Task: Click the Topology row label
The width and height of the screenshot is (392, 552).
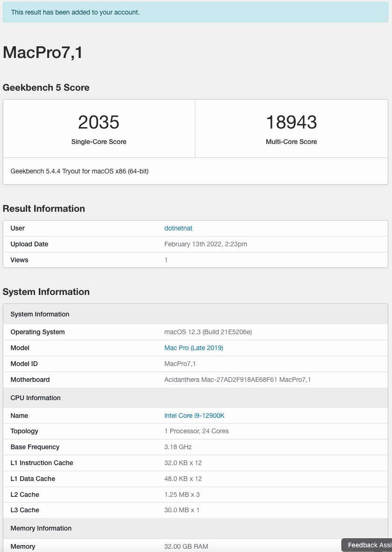Action: (24, 431)
